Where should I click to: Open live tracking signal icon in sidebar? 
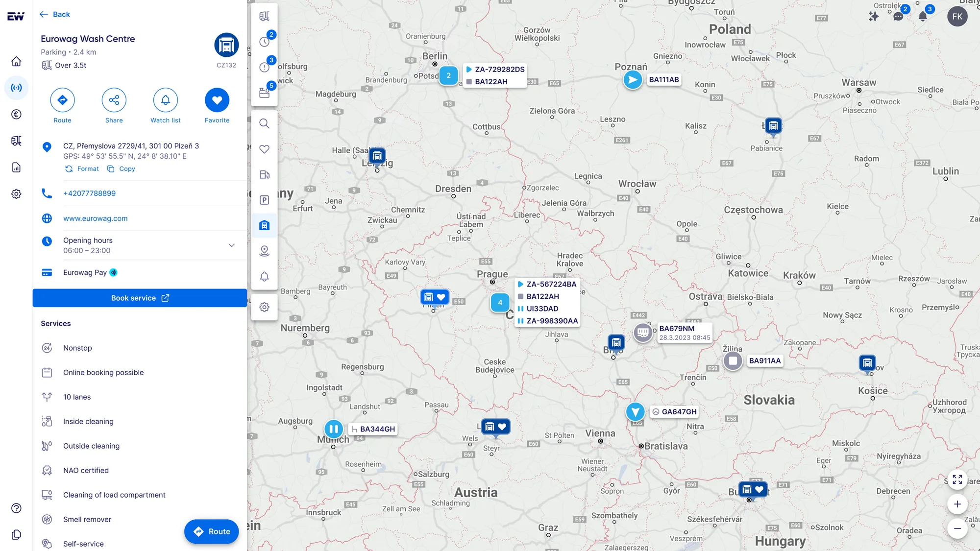coord(16,88)
